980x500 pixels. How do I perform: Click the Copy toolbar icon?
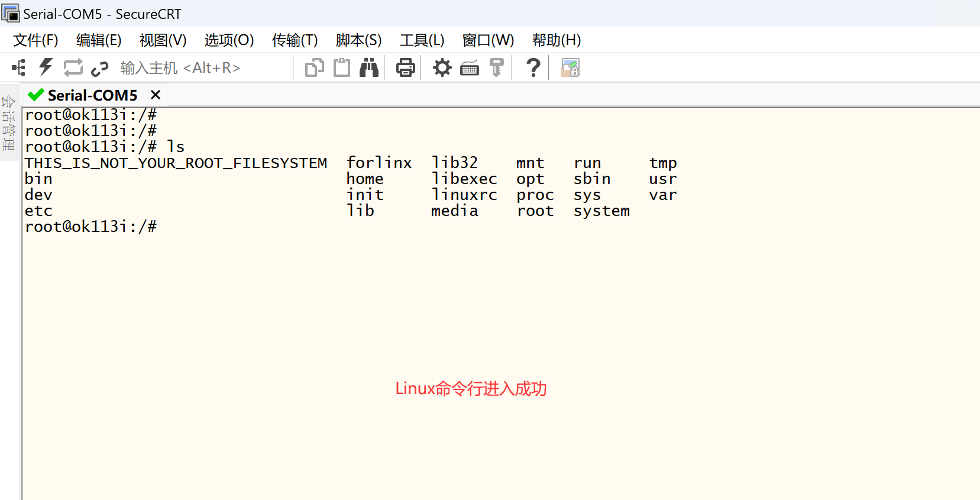[314, 67]
